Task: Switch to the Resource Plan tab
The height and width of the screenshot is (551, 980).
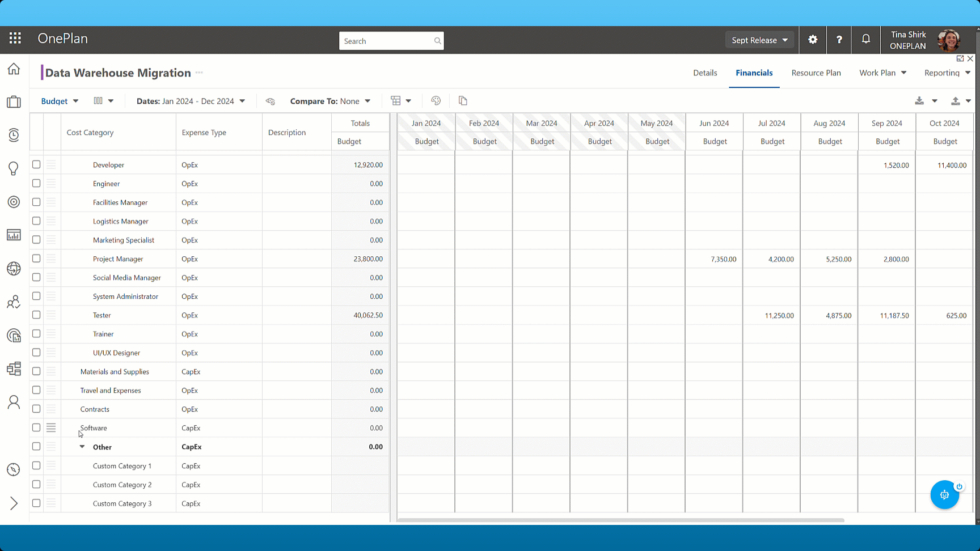Action: [x=816, y=73]
